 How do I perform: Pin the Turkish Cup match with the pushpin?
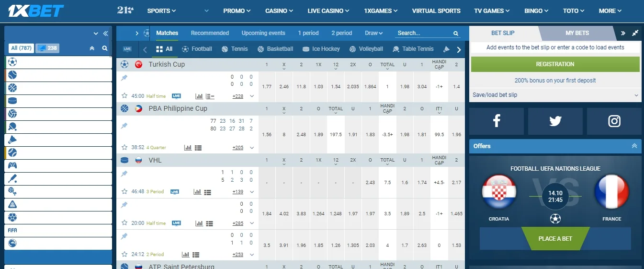pos(124,78)
